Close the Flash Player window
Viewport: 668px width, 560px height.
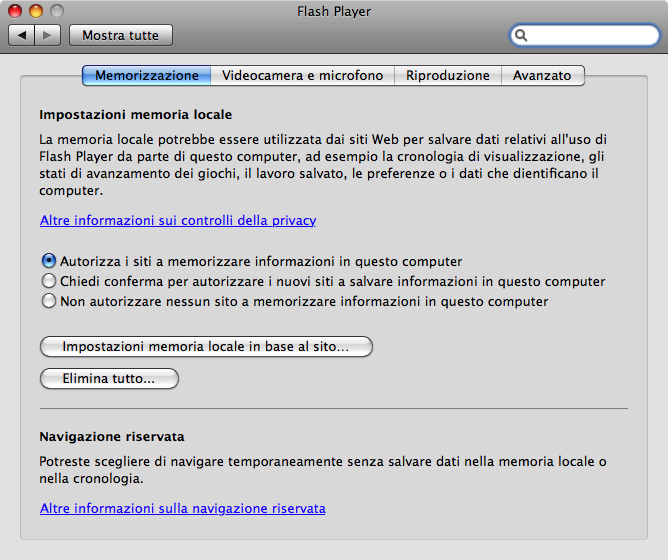[15, 11]
